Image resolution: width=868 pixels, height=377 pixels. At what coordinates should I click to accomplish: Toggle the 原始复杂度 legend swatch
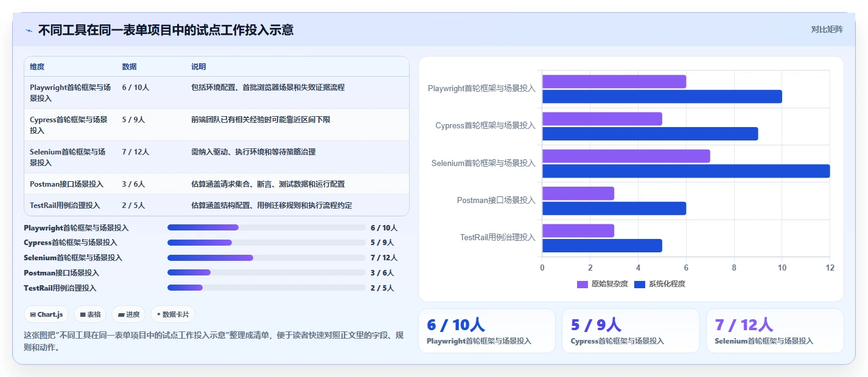point(583,284)
